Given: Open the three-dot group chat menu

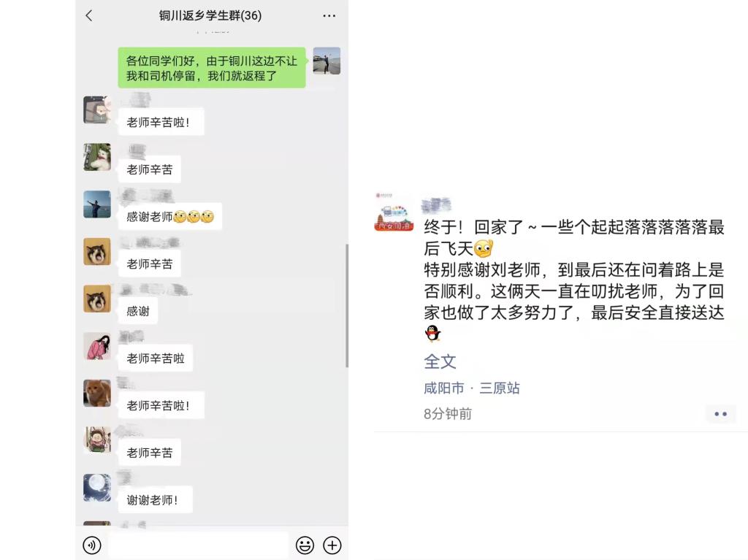Looking at the screenshot, I should (x=329, y=16).
